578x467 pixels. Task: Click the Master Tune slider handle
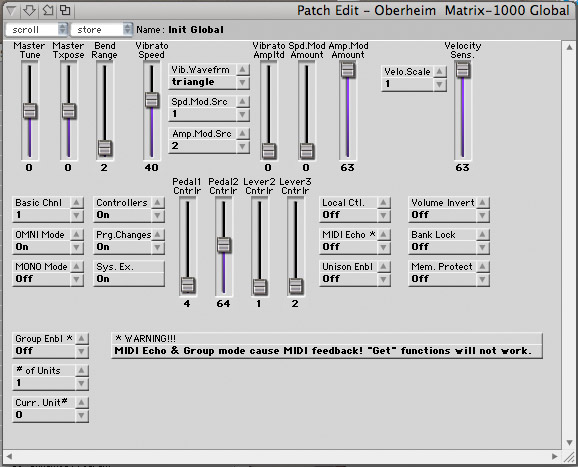pyautogui.click(x=30, y=111)
